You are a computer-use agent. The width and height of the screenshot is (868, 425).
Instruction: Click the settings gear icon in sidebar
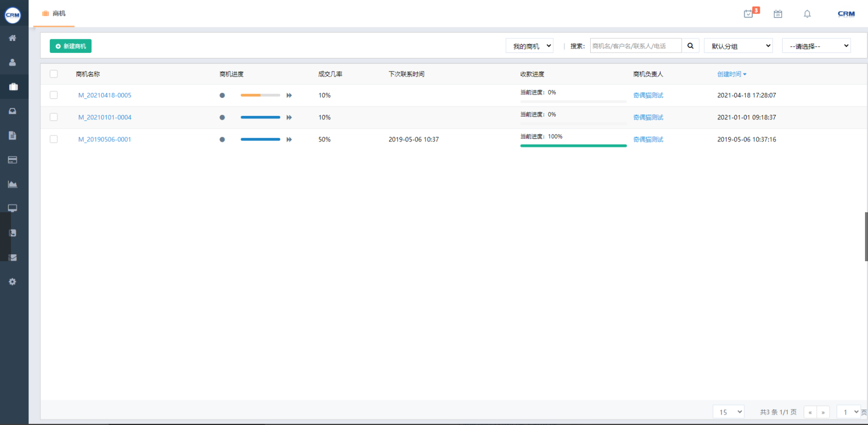tap(12, 282)
